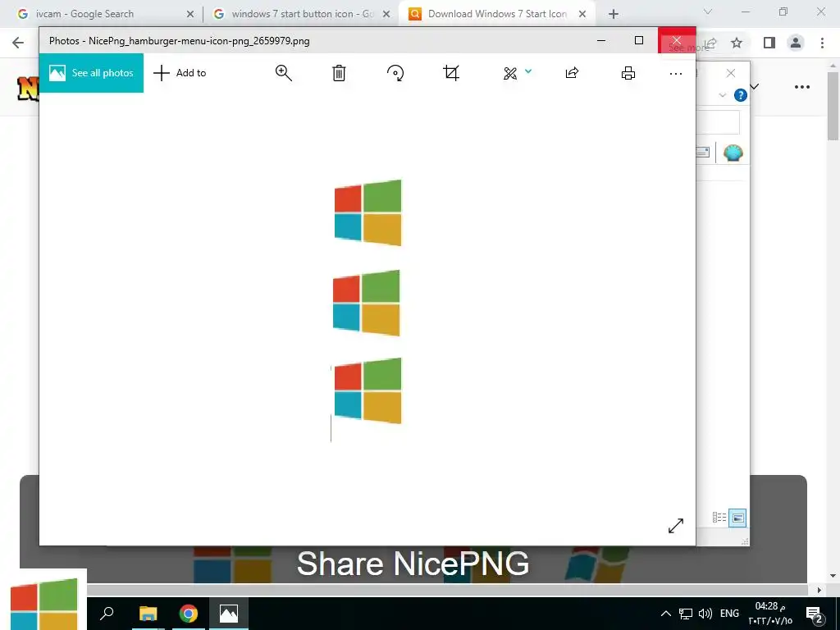Open Chrome three-dot menu
Image resolution: width=840 pixels, height=630 pixels.
pyautogui.click(x=822, y=43)
